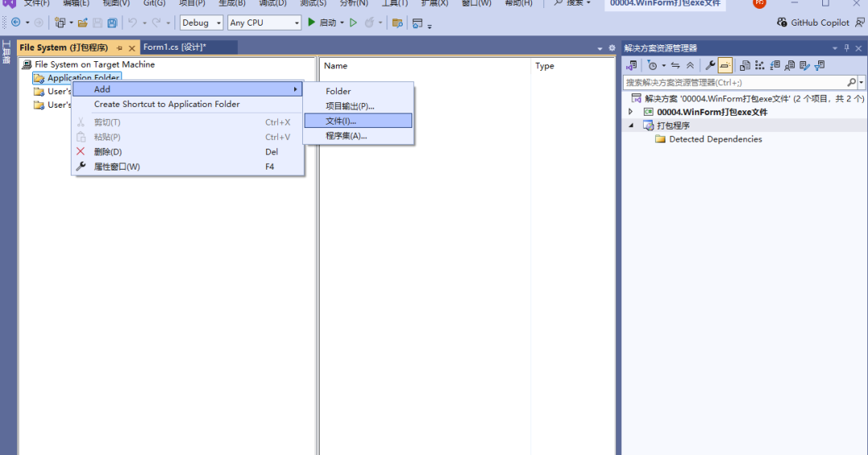Toggle auto-hide pin of Solution Explorer panel
This screenshot has height=455, width=868.
846,48
